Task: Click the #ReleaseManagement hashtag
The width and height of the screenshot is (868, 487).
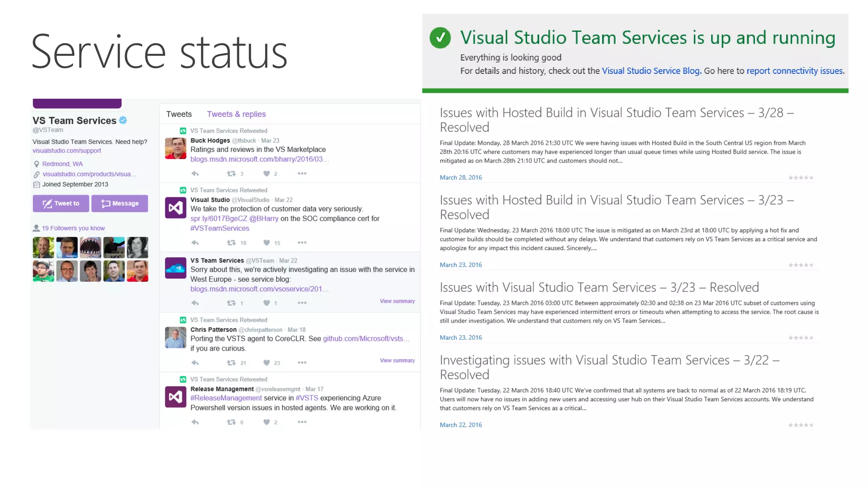Action: tap(226, 398)
